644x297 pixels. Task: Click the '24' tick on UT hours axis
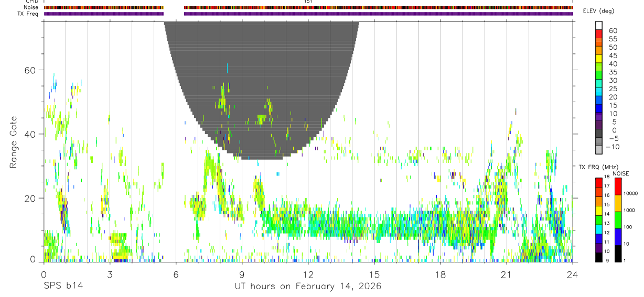point(573,274)
